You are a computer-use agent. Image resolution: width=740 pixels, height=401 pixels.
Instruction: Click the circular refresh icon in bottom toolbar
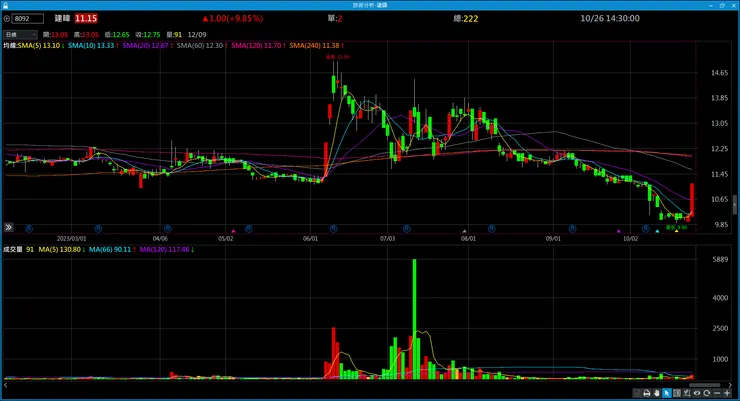point(706,393)
